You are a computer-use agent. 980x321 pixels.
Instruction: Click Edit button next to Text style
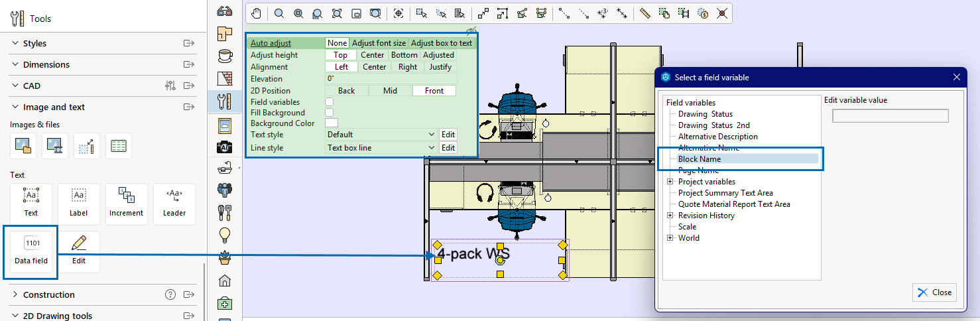click(x=448, y=135)
